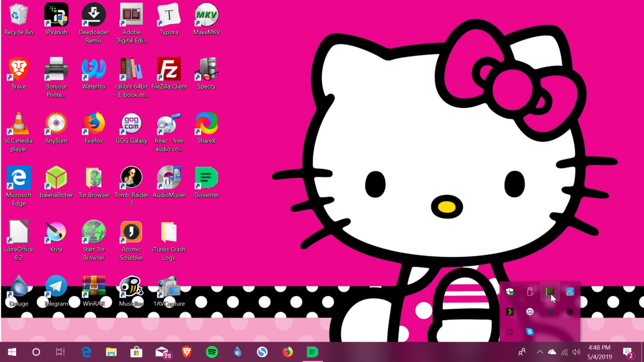Open the Deluge taskbar icon
This screenshot has height=362, width=644.
coord(237,352)
